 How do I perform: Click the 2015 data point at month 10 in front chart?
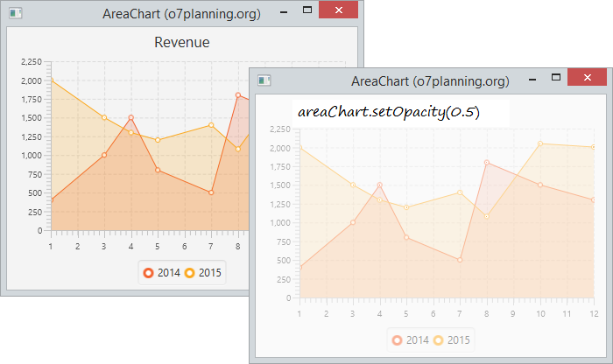click(x=540, y=143)
